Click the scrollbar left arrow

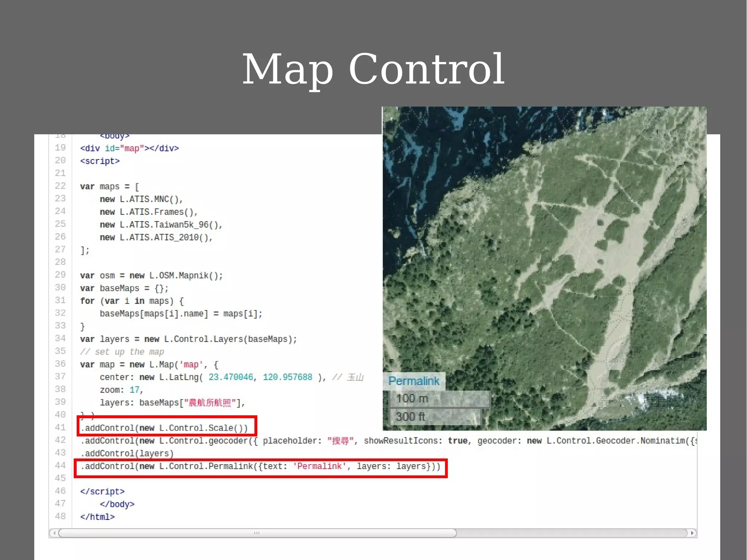pos(54,533)
